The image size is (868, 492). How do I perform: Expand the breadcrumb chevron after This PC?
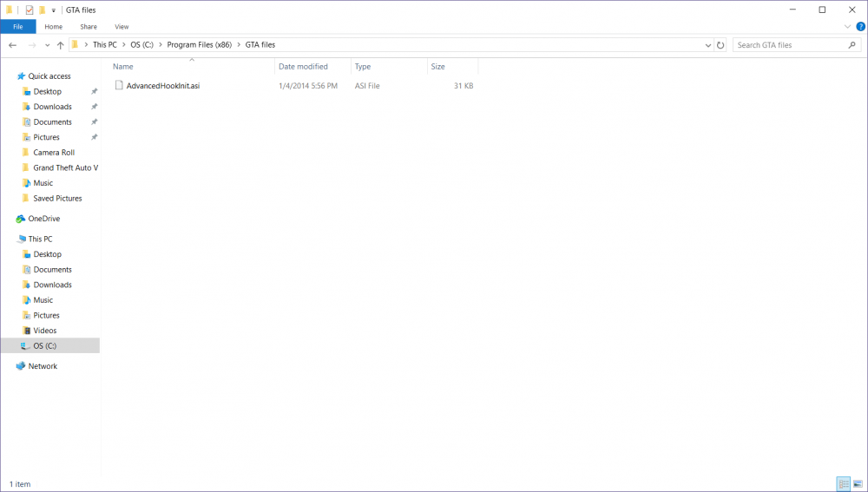pyautogui.click(x=123, y=45)
